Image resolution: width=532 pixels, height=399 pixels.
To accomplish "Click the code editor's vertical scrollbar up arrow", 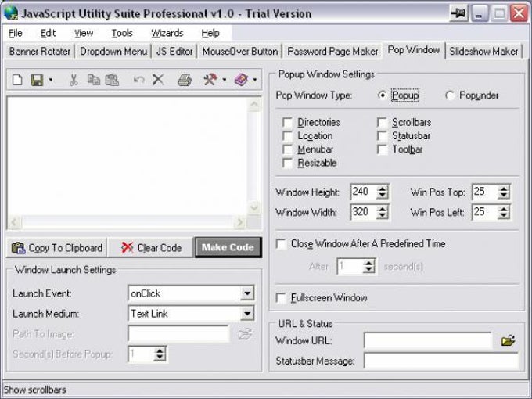I will tap(254, 105).
